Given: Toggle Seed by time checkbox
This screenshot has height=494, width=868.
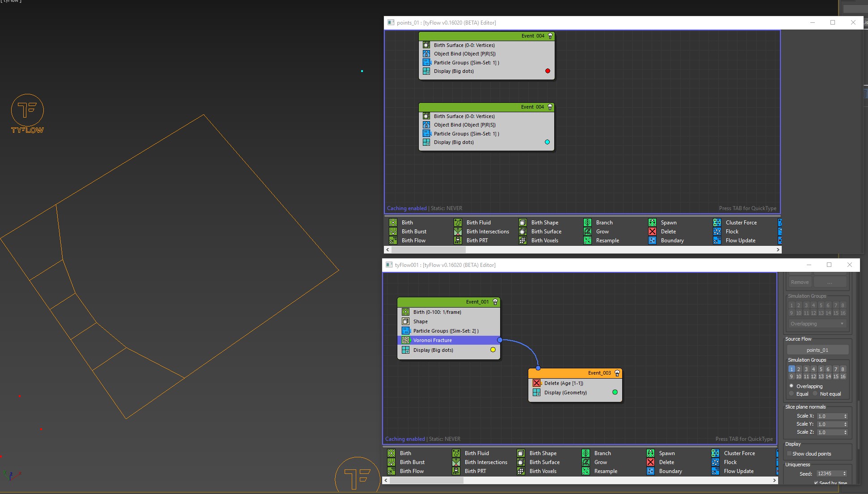Looking at the screenshot, I should pyautogui.click(x=816, y=483).
